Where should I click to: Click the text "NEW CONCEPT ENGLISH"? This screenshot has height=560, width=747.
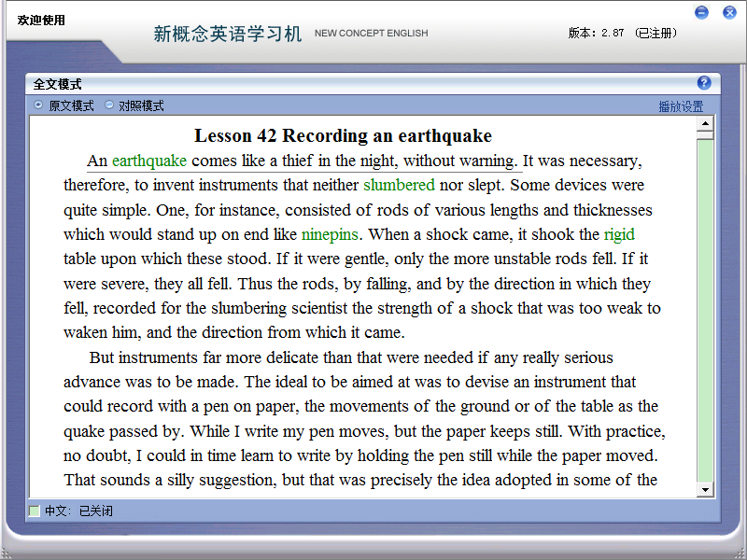point(371,33)
